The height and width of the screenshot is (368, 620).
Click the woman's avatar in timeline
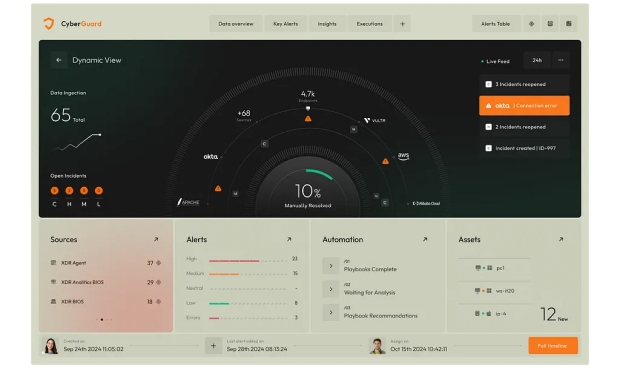[x=51, y=346]
